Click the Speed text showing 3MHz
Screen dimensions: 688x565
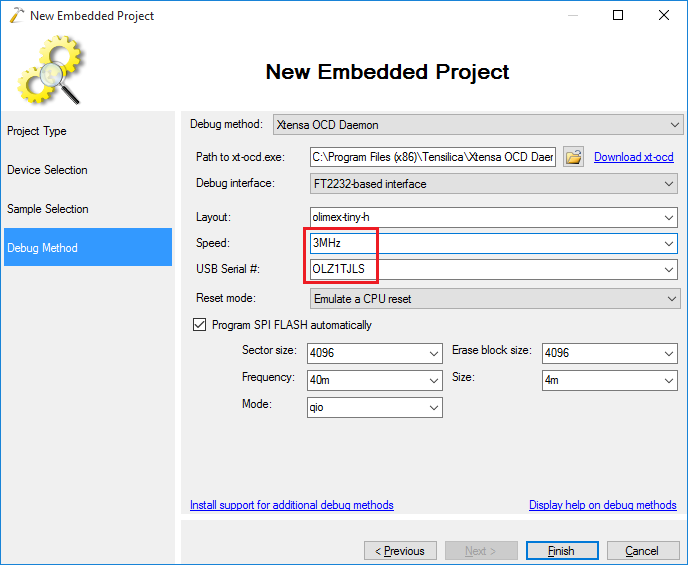pyautogui.click(x=326, y=243)
